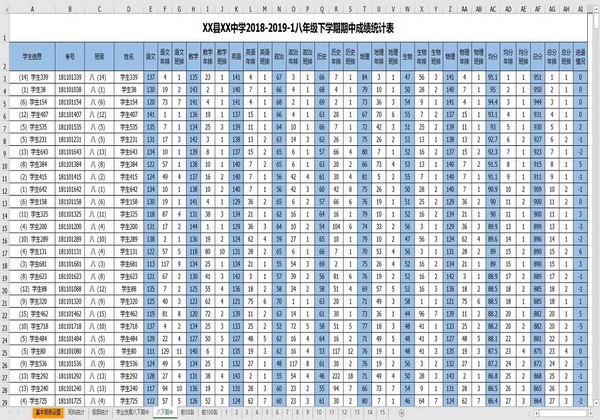
Task: Click the scroll-left arrow of horizontal scrollbar
Action: (537, 413)
